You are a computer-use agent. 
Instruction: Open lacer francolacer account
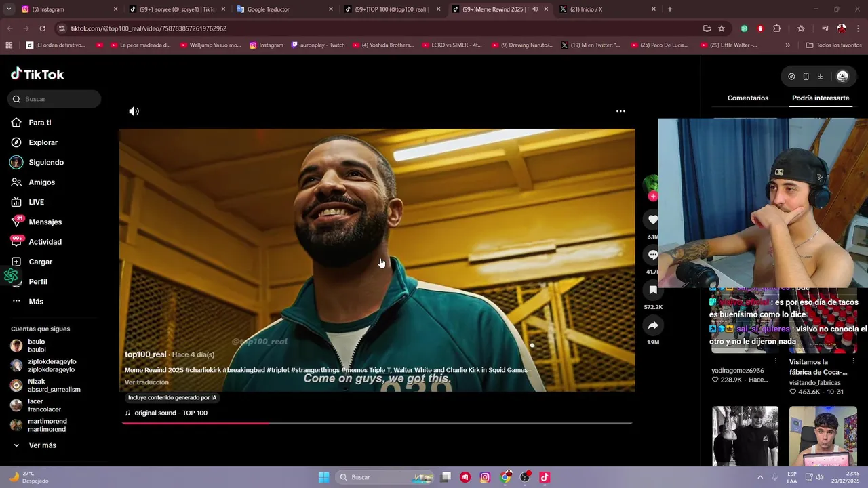tap(44, 405)
